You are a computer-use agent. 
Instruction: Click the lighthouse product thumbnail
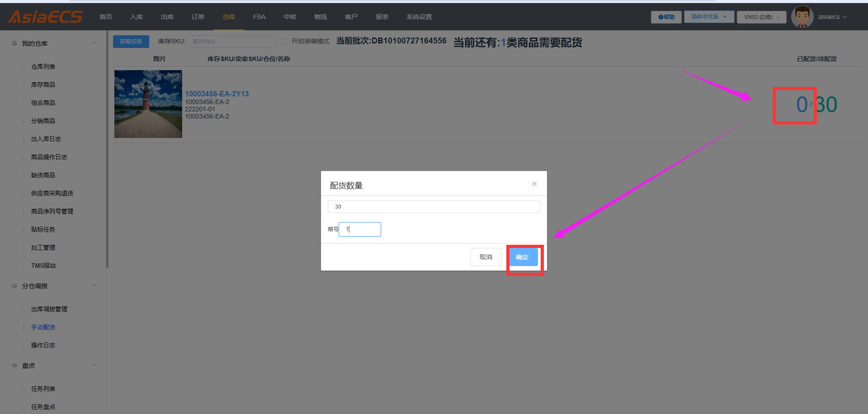coord(148,104)
